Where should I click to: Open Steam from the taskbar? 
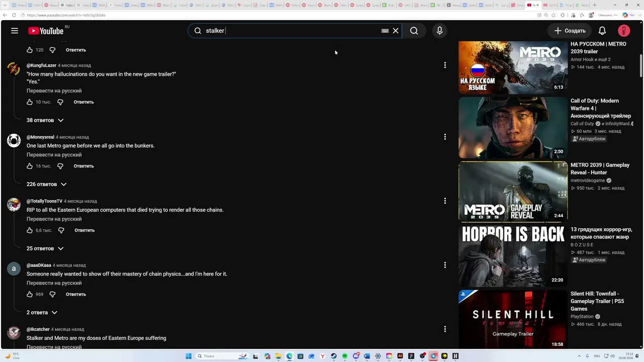[x=334, y=356]
